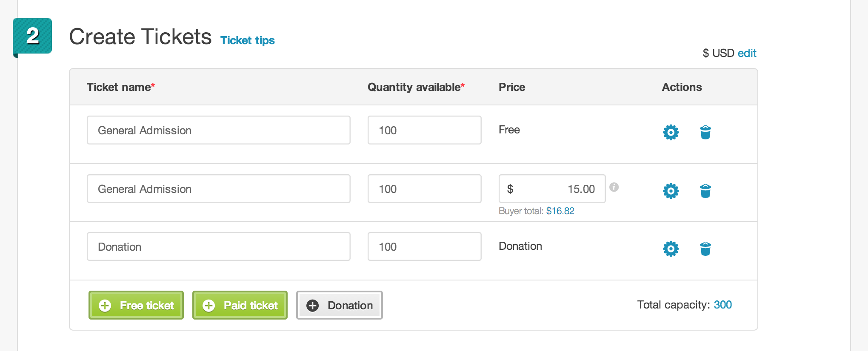The height and width of the screenshot is (351, 868).
Task: Click the Quantity available column header
Action: (416, 87)
